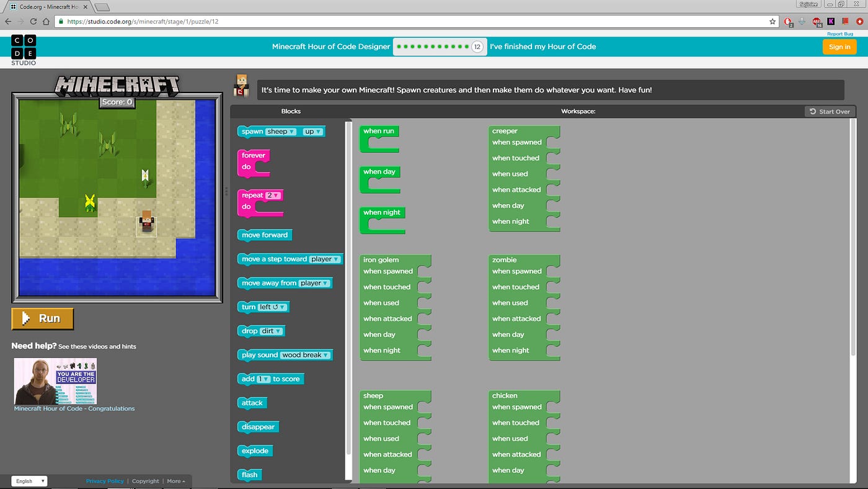Open the add to score number dropdown
This screenshot has height=489, width=868.
[263, 379]
